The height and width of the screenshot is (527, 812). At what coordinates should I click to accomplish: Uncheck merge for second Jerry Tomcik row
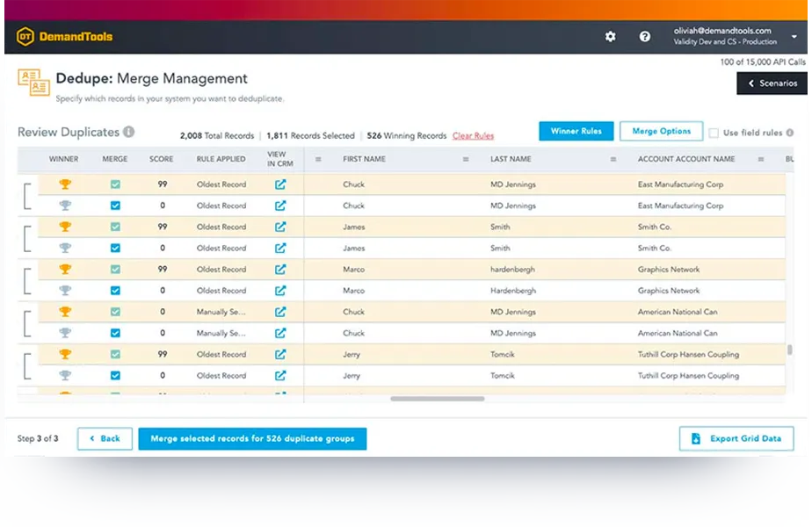115,375
